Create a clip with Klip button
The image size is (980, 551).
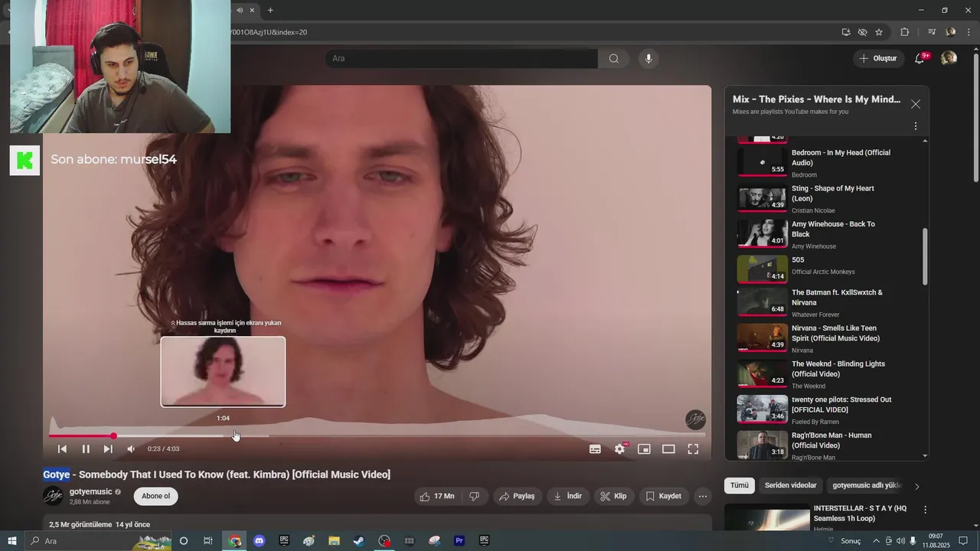(613, 496)
